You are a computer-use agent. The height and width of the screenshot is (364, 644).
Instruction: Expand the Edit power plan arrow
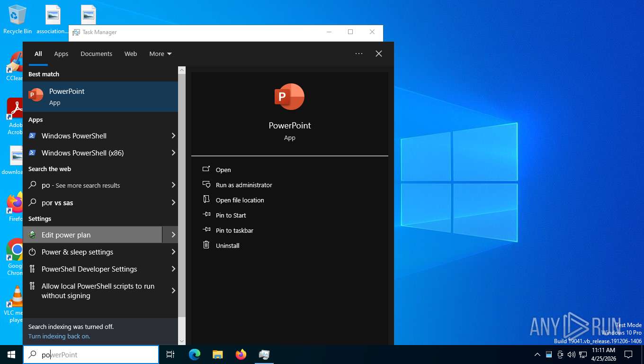pos(173,235)
